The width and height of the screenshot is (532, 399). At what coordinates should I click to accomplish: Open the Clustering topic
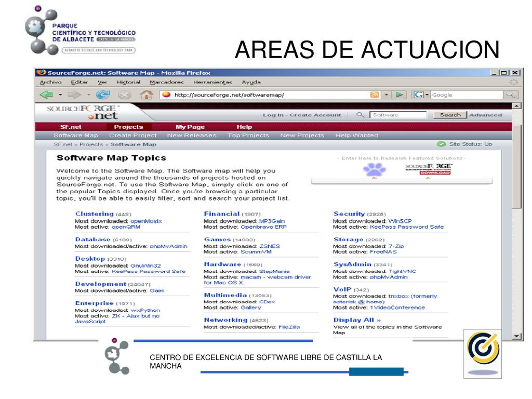coord(95,214)
